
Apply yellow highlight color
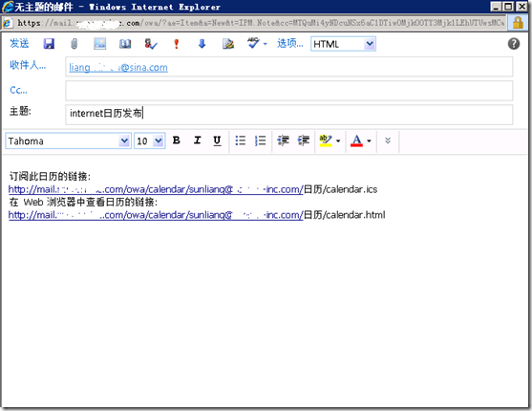[x=326, y=141]
